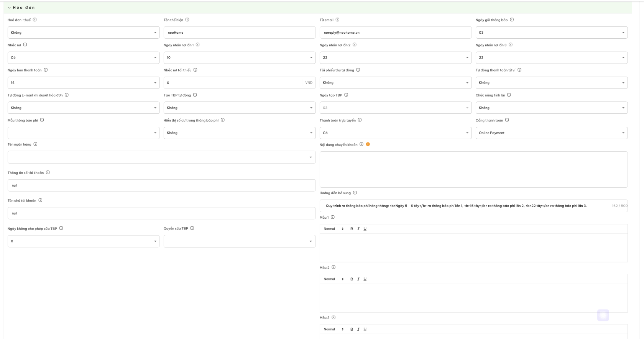Toggle italic in Mẫu 2 editor

pyautogui.click(x=358, y=279)
